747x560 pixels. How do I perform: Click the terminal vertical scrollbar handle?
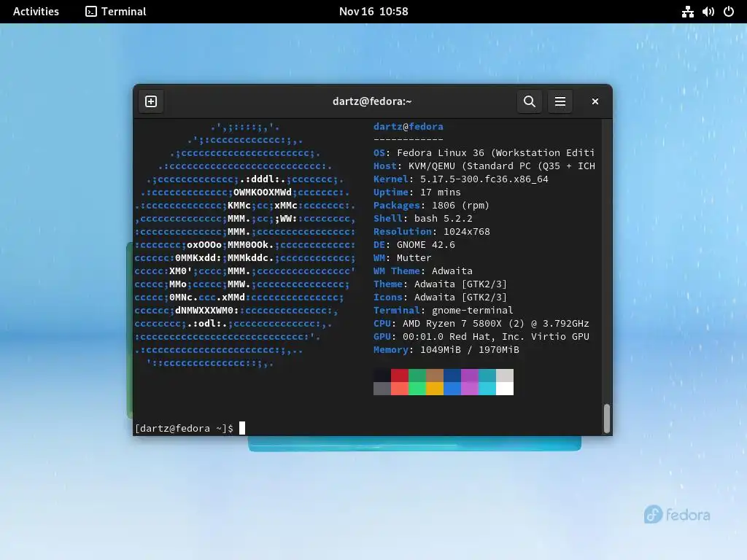pyautogui.click(x=607, y=419)
